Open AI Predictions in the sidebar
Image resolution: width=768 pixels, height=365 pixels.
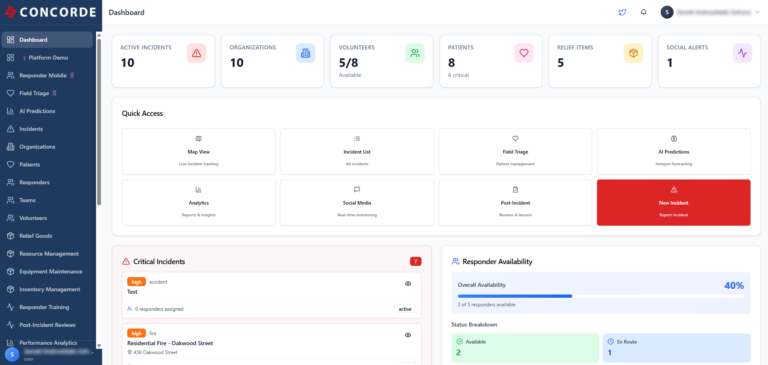pos(47,111)
